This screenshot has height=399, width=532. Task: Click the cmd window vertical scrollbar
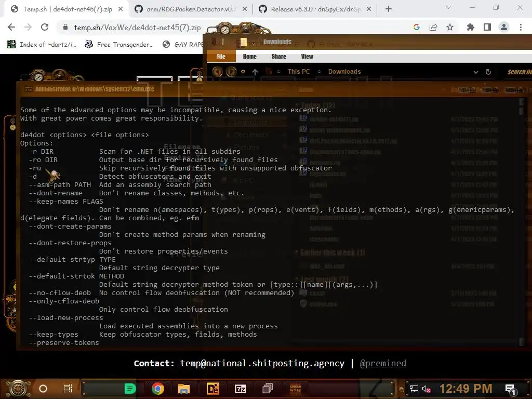(x=522, y=221)
